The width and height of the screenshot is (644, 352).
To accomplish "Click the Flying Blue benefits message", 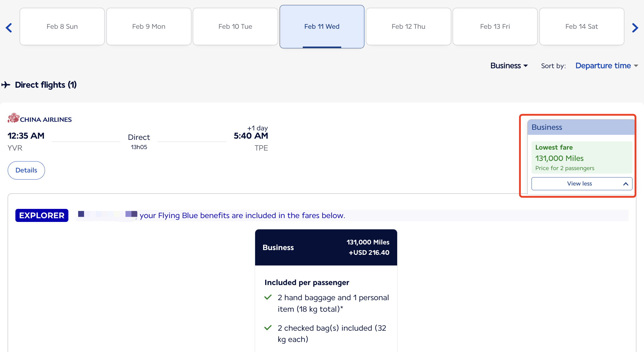I will click(242, 215).
